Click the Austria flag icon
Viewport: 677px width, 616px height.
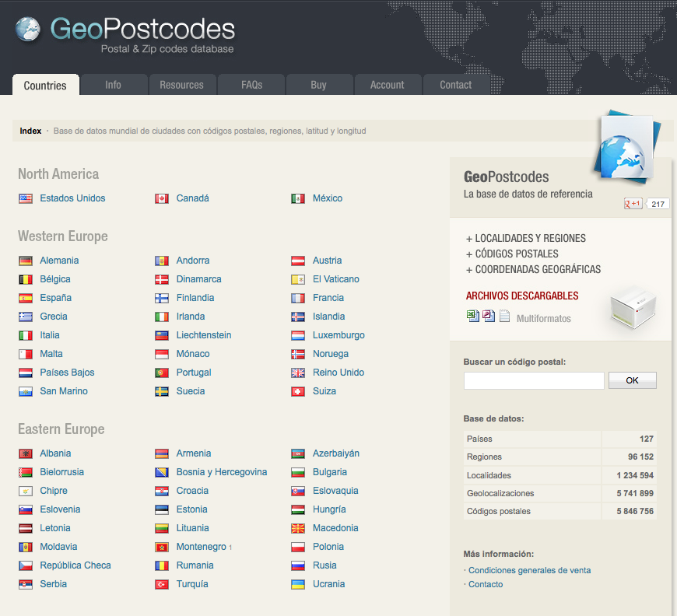point(298,261)
